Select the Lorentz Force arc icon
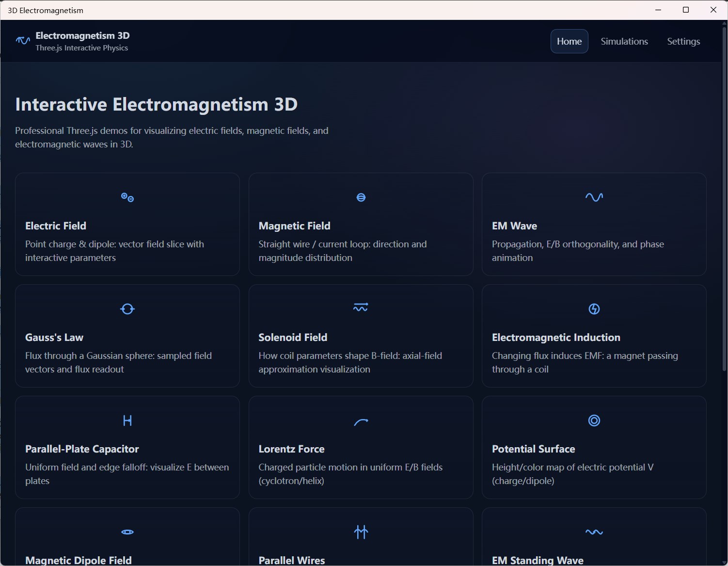Viewport: 728px width, 566px height. pyautogui.click(x=361, y=421)
